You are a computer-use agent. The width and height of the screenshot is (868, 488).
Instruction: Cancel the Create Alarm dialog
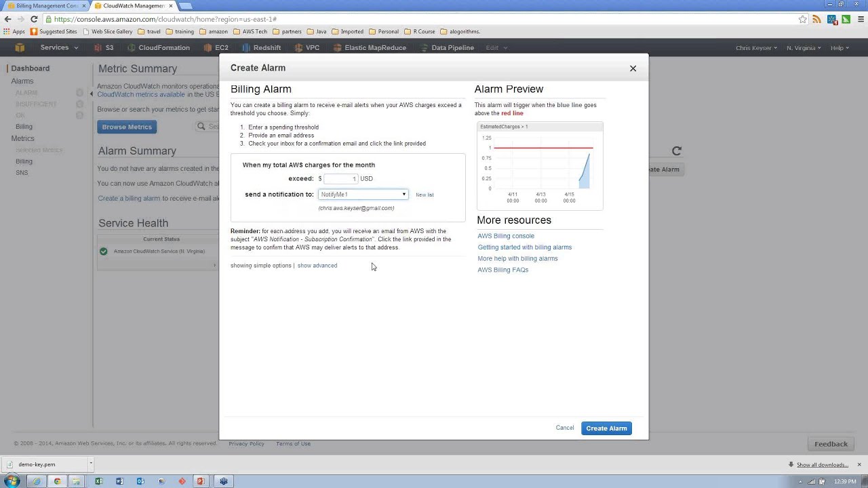click(565, 428)
